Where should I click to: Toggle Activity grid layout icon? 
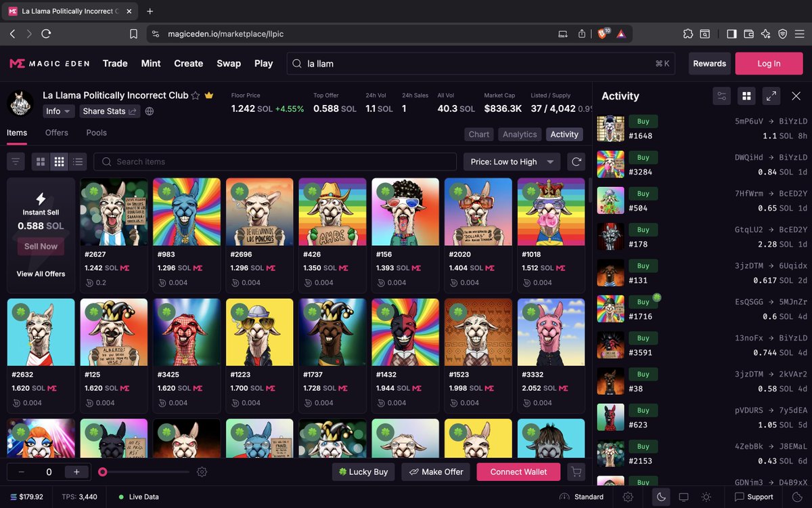click(746, 96)
